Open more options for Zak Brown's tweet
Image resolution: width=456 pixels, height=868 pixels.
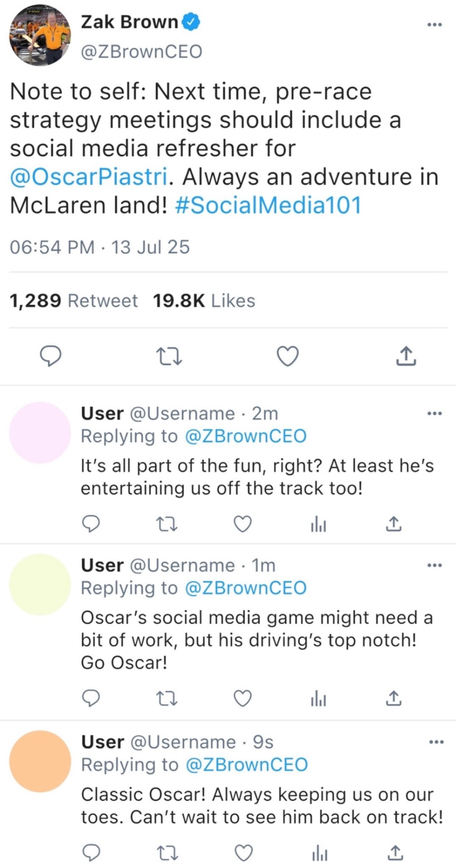pos(434,25)
